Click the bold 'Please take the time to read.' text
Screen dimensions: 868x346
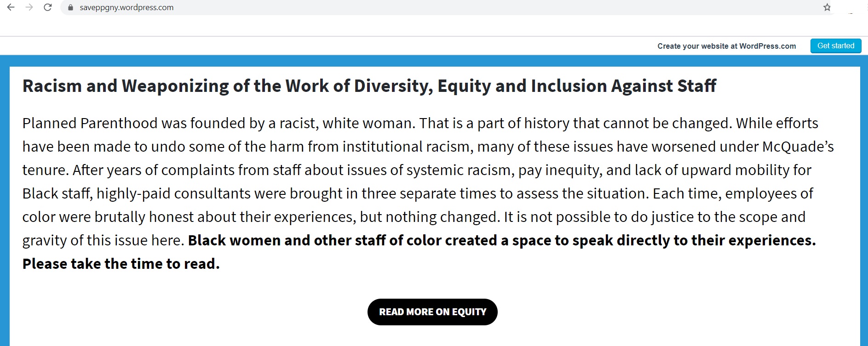click(x=121, y=264)
